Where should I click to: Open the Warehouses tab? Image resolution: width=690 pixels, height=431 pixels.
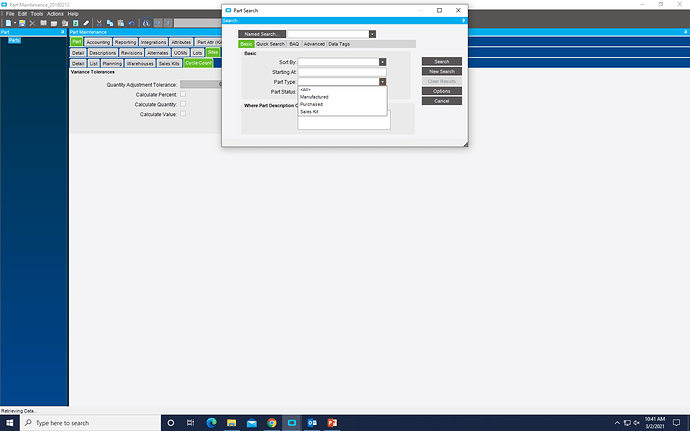coord(140,63)
